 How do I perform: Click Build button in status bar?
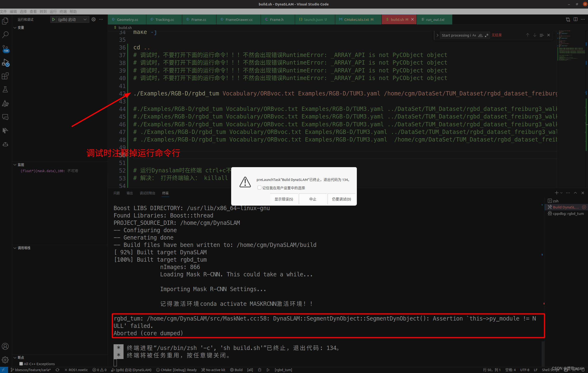click(236, 370)
